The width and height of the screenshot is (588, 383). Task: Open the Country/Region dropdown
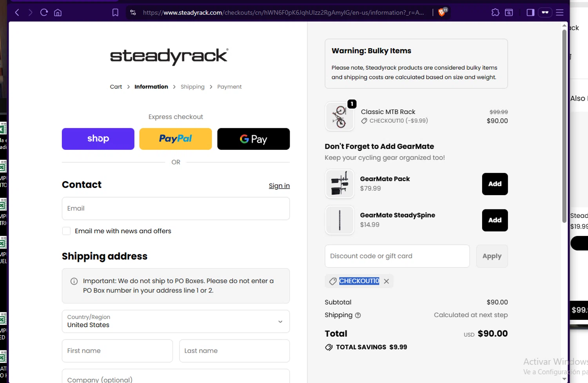click(176, 321)
